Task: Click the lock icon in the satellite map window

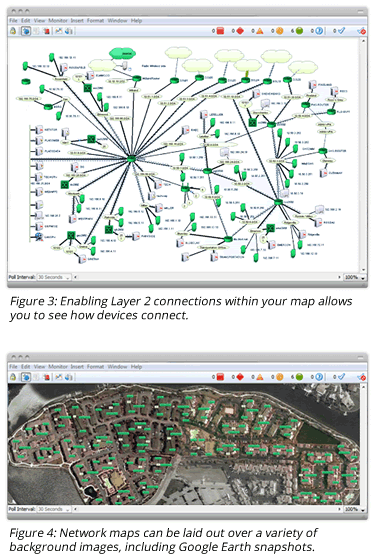Action: (x=13, y=377)
